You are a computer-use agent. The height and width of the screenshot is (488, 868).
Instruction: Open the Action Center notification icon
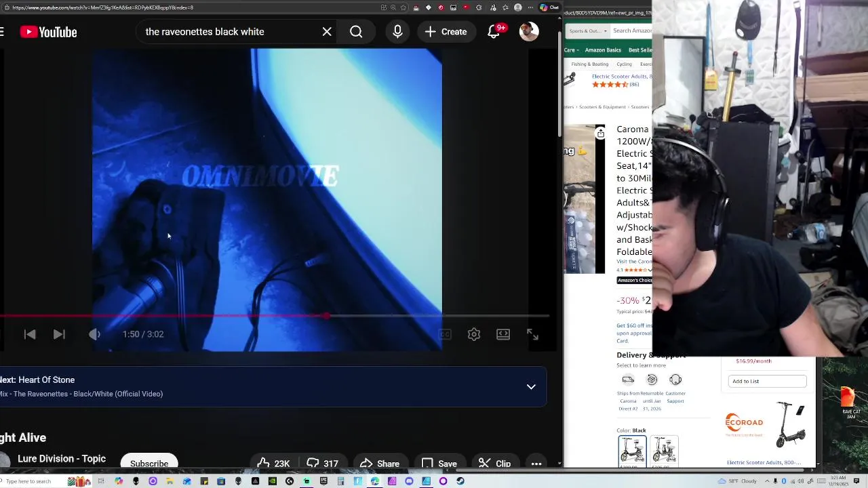(x=856, y=481)
